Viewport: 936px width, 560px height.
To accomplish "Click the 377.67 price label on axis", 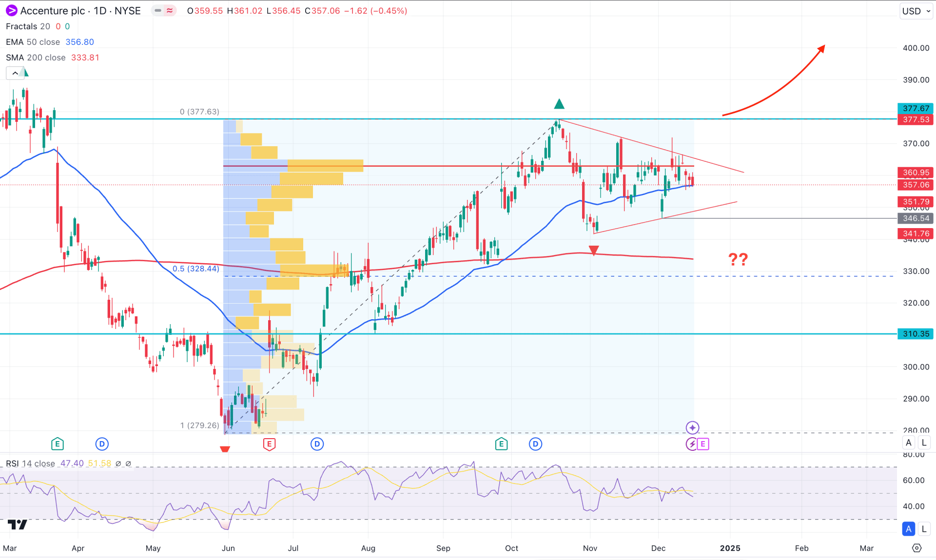I will (916, 108).
